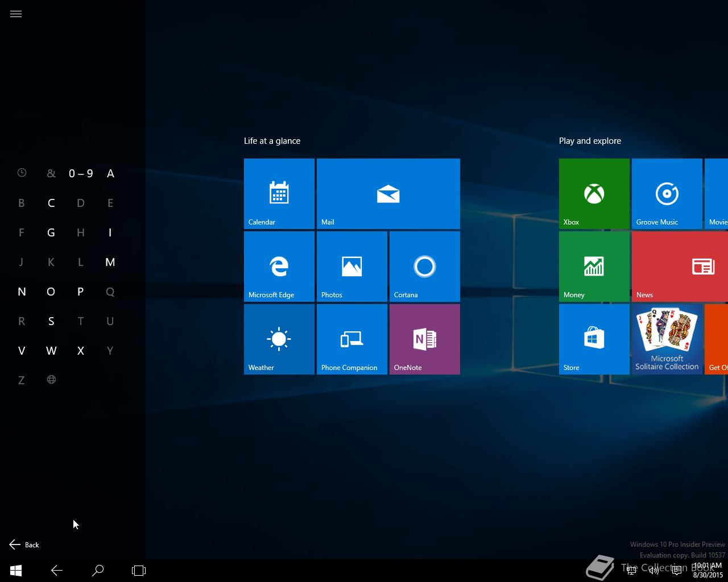Jump to globe symbol section
Screen dimensions: 728x582
(x=51, y=380)
